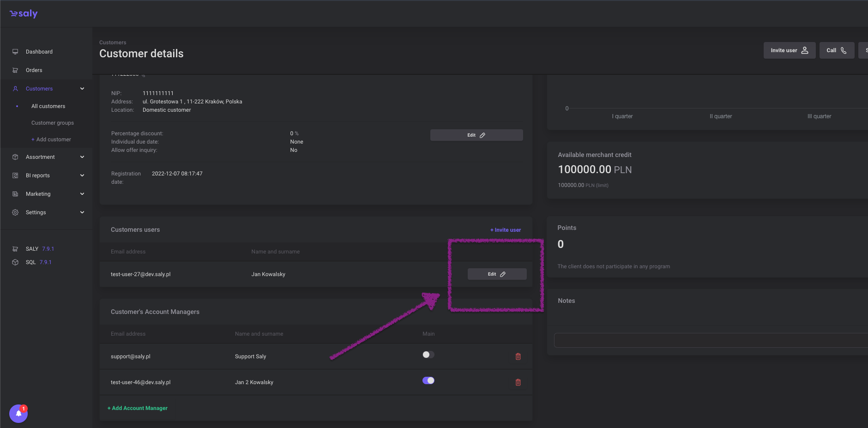Image resolution: width=868 pixels, height=428 pixels.
Task: Collapse the Customers menu chevron
Action: pos(82,89)
